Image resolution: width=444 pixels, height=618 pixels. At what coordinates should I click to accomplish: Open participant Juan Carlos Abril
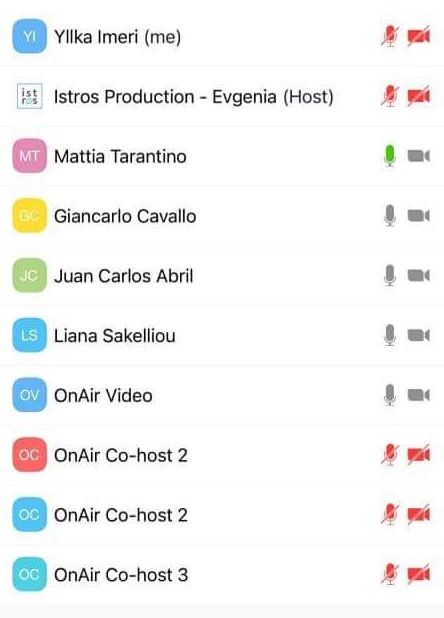pos(222,275)
